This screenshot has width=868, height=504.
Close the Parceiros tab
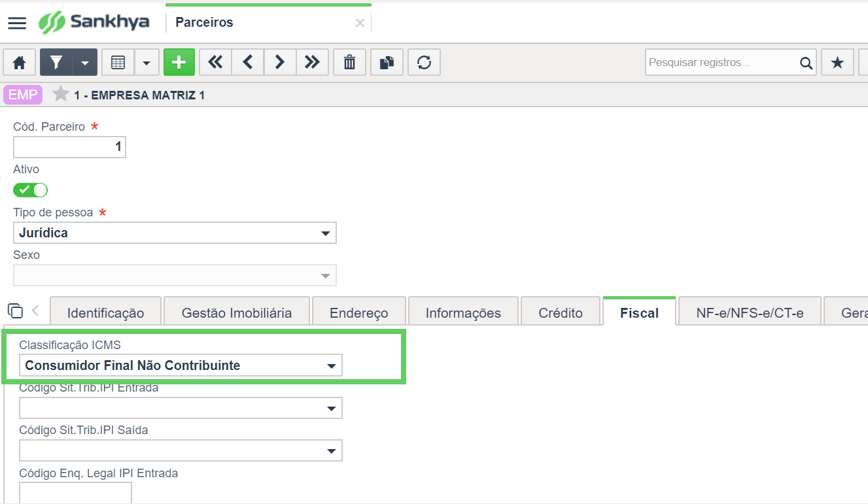tap(360, 23)
